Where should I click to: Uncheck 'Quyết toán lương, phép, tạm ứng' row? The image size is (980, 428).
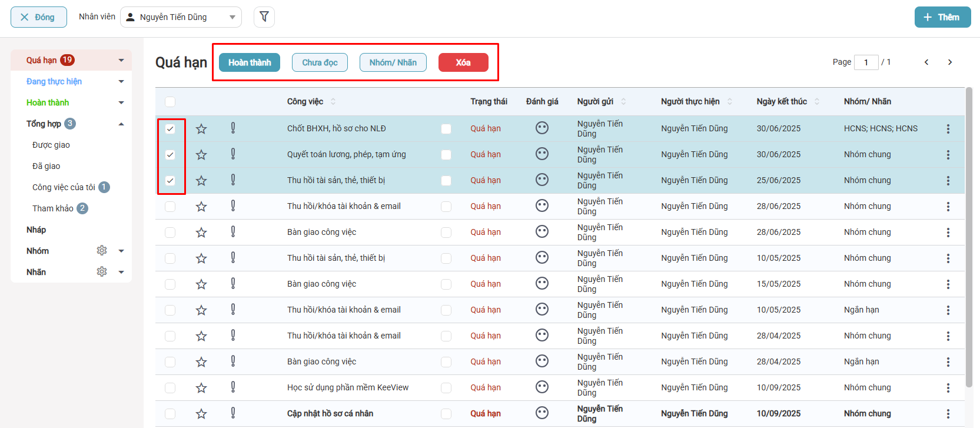[170, 155]
